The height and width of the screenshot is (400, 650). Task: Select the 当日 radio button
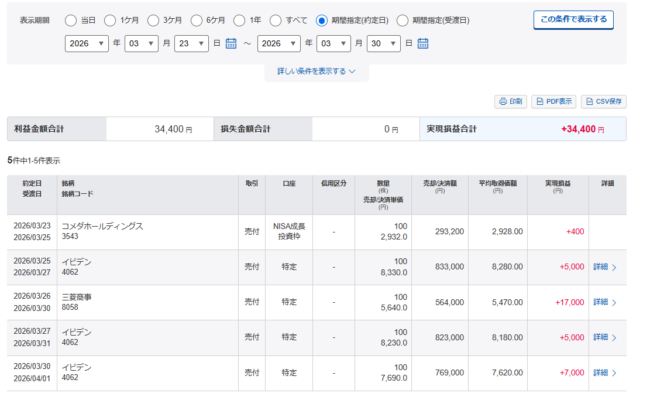click(70, 20)
